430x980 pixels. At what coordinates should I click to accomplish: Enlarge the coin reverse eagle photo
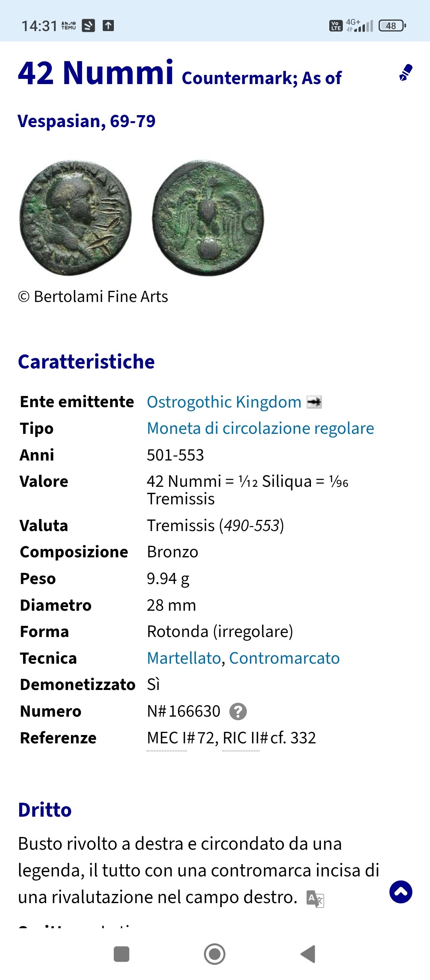click(208, 218)
